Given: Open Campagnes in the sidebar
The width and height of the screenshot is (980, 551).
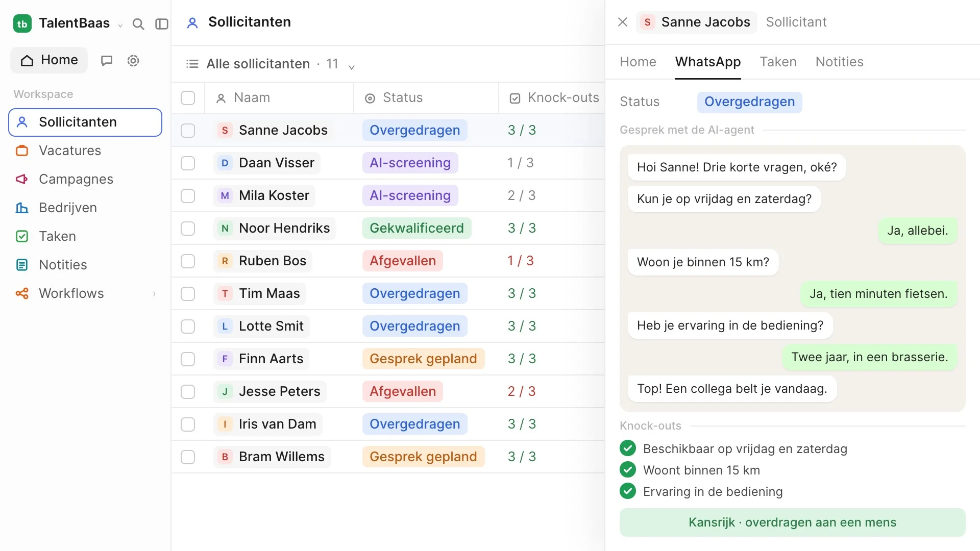Looking at the screenshot, I should [85, 179].
